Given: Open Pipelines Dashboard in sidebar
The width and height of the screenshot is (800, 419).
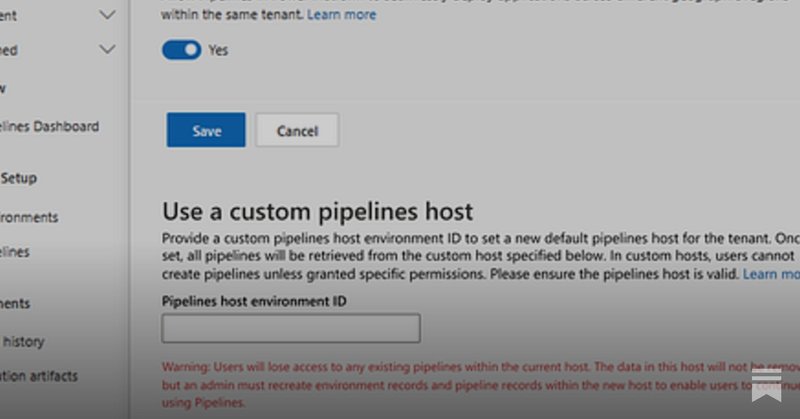Looking at the screenshot, I should pyautogui.click(x=49, y=127).
